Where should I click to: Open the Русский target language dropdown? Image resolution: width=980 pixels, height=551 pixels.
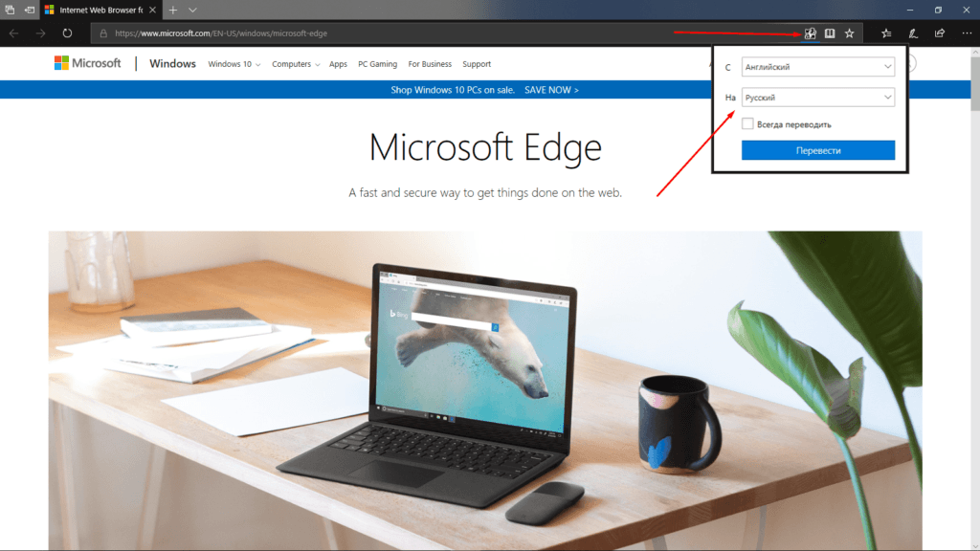[818, 97]
